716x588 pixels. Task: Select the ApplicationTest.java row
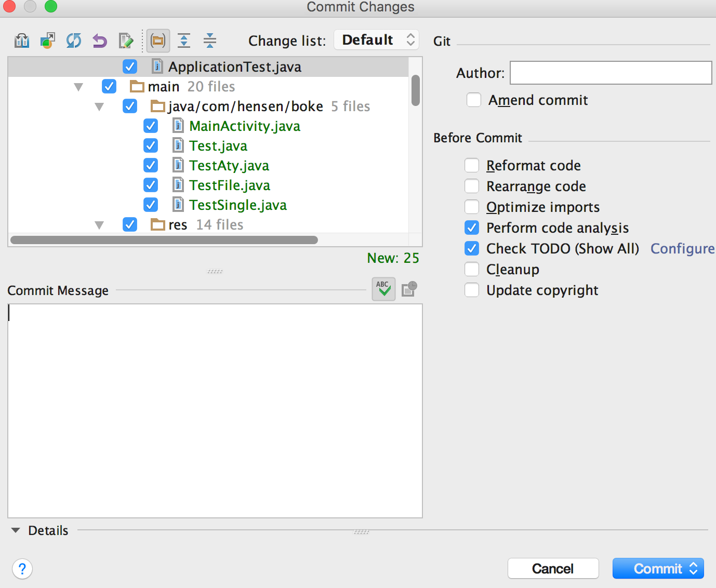click(x=208, y=67)
